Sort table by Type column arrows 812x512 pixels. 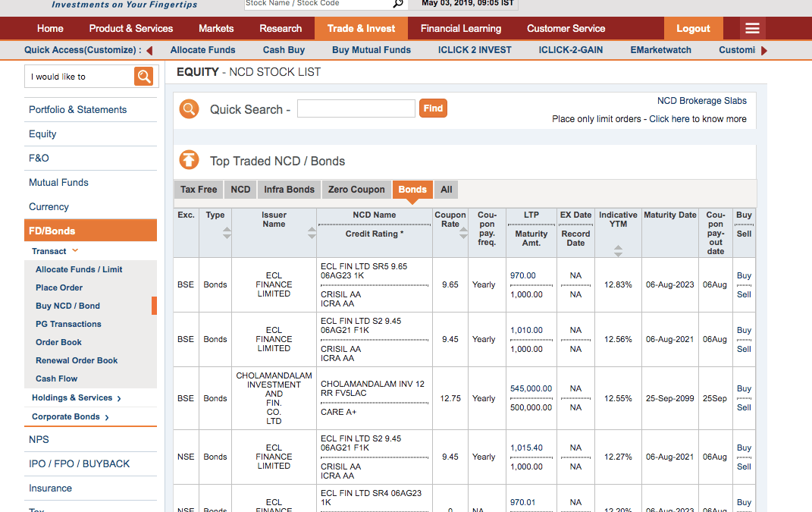point(227,233)
